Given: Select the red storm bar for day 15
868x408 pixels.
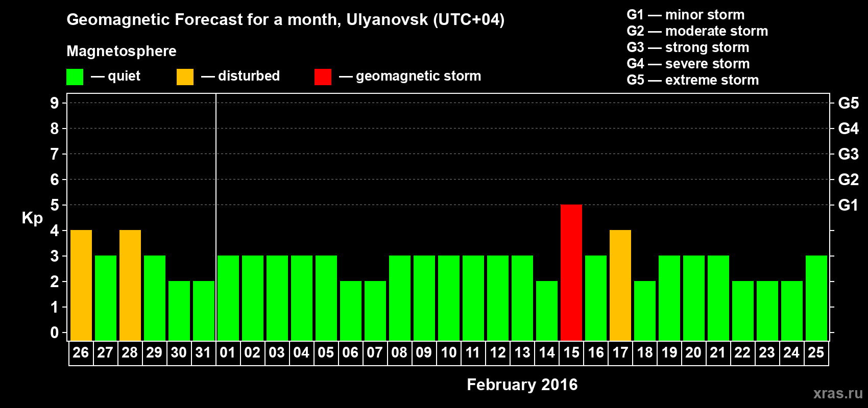Looking at the screenshot, I should [x=571, y=272].
